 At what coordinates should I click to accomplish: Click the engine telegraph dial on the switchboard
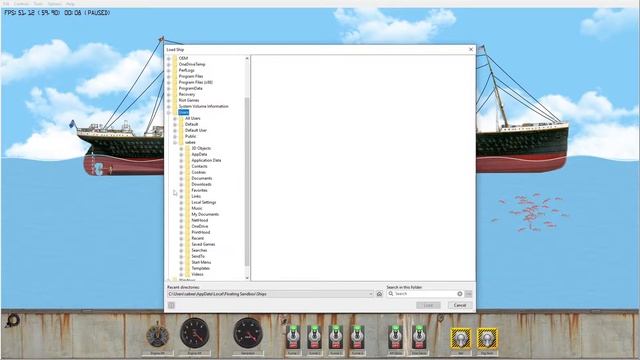158,335
